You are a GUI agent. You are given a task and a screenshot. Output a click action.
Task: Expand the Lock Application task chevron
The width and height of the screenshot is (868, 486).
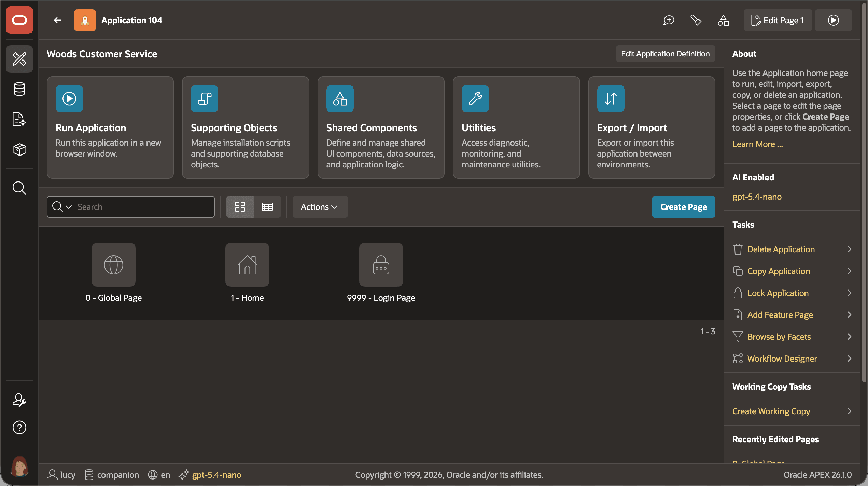click(x=849, y=293)
